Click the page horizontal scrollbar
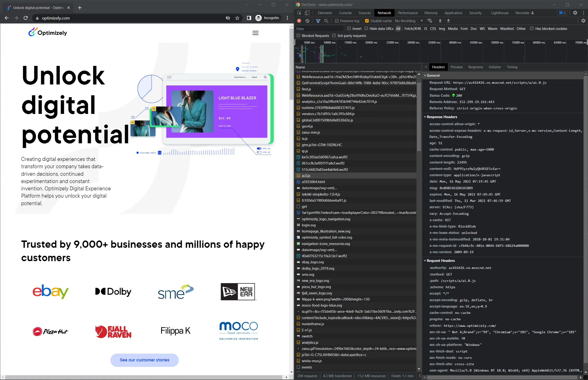The width and height of the screenshot is (588, 380). coord(143,377)
